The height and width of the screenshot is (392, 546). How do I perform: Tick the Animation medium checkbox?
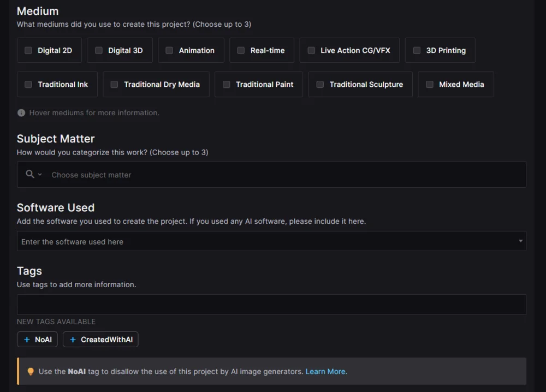point(169,50)
